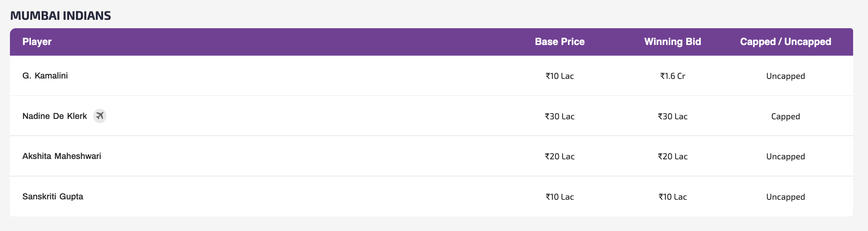Click Akshita Maheshwari's Uncapped status
868x231 pixels.
coord(786,156)
